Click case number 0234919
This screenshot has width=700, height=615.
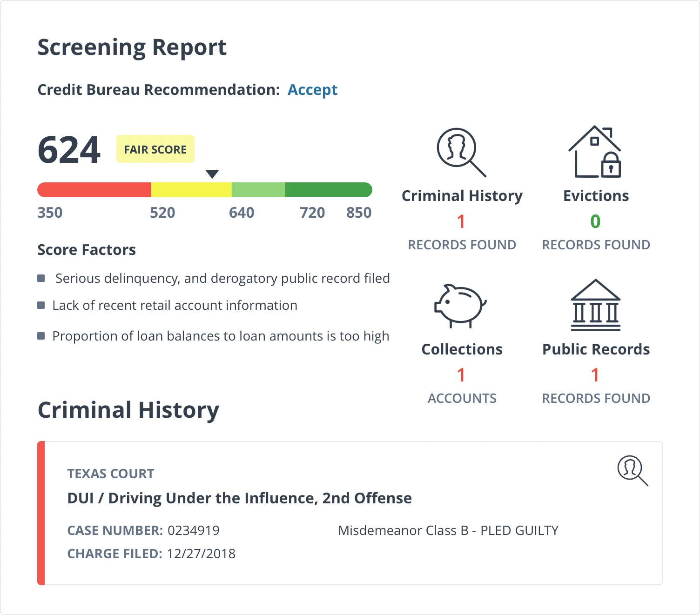(x=193, y=530)
